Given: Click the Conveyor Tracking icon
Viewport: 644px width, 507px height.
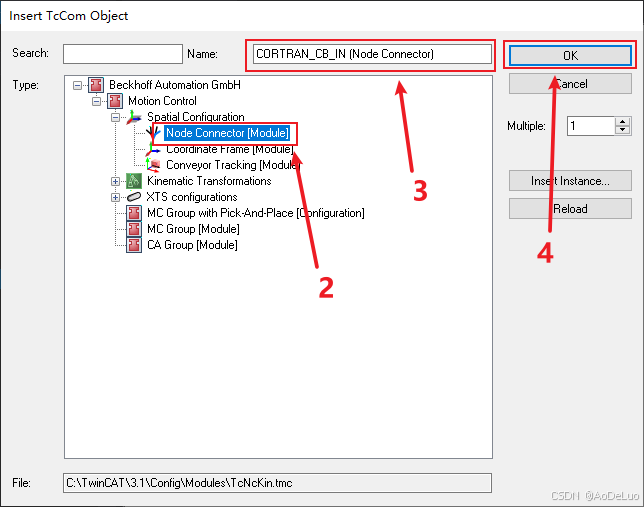Looking at the screenshot, I should [153, 165].
